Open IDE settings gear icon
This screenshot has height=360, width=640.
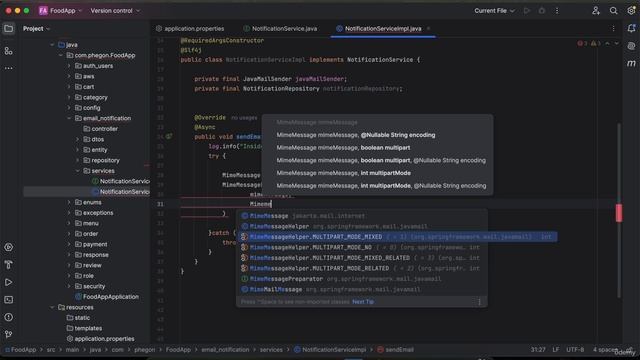(x=631, y=11)
